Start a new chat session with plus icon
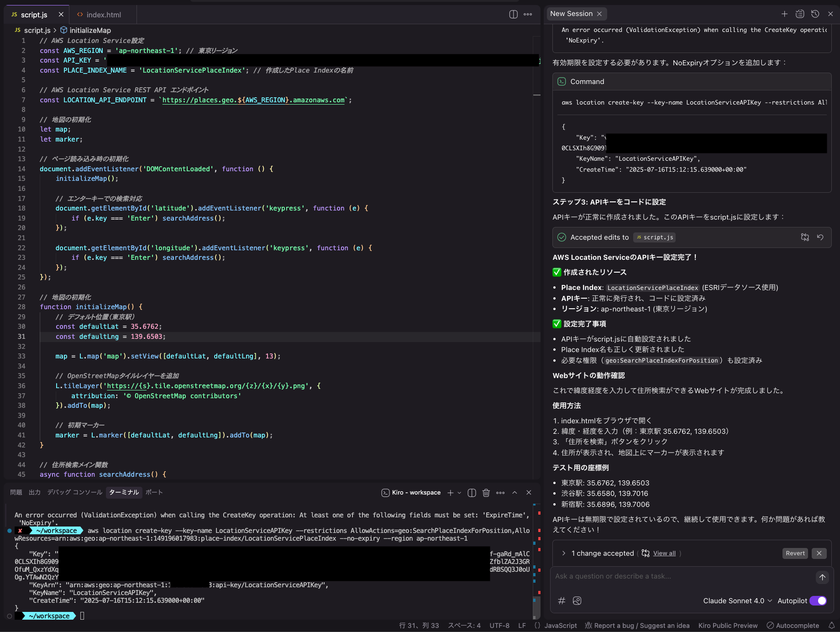The image size is (840, 632). coord(784,14)
